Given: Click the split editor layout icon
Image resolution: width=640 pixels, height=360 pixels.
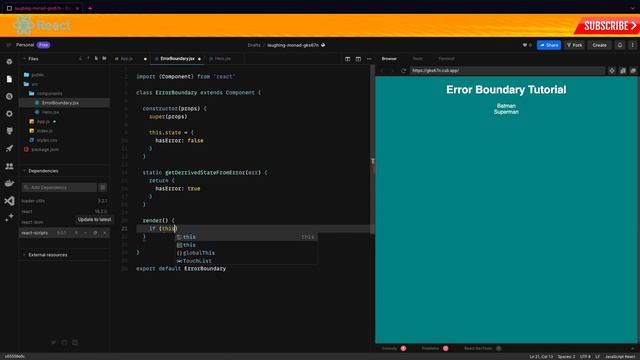Looking at the screenshot, I should tap(347, 59).
